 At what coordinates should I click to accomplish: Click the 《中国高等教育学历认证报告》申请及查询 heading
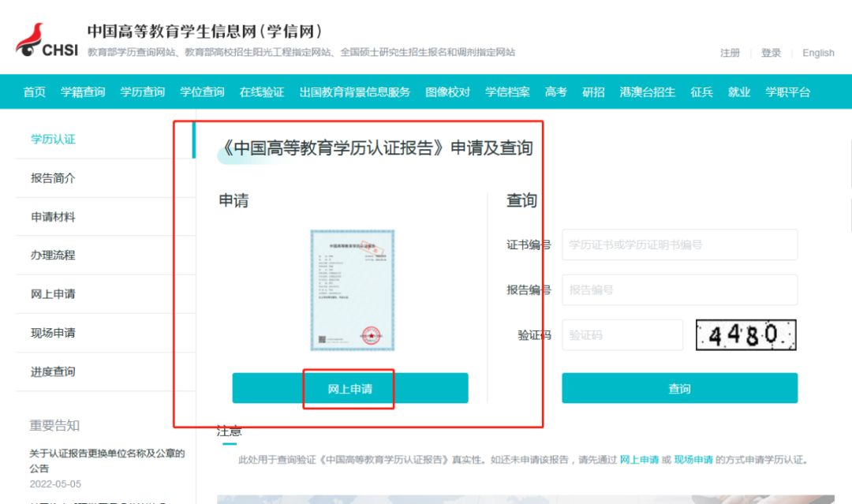(376, 147)
